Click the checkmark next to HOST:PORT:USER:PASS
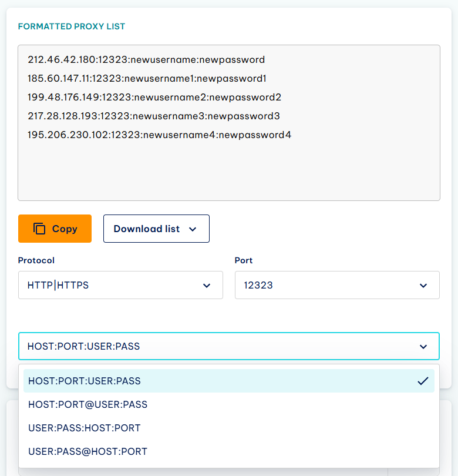Viewport: 458px width, 476px height. [423, 381]
